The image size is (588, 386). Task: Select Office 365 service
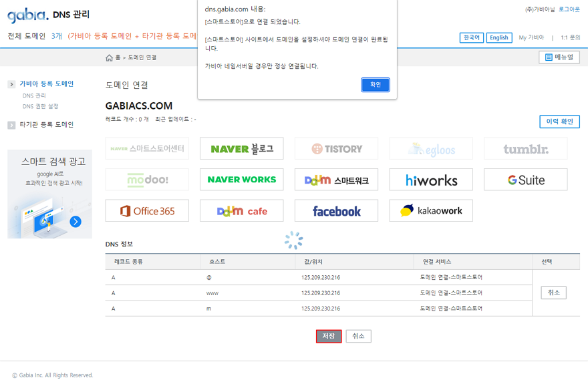[x=147, y=210]
